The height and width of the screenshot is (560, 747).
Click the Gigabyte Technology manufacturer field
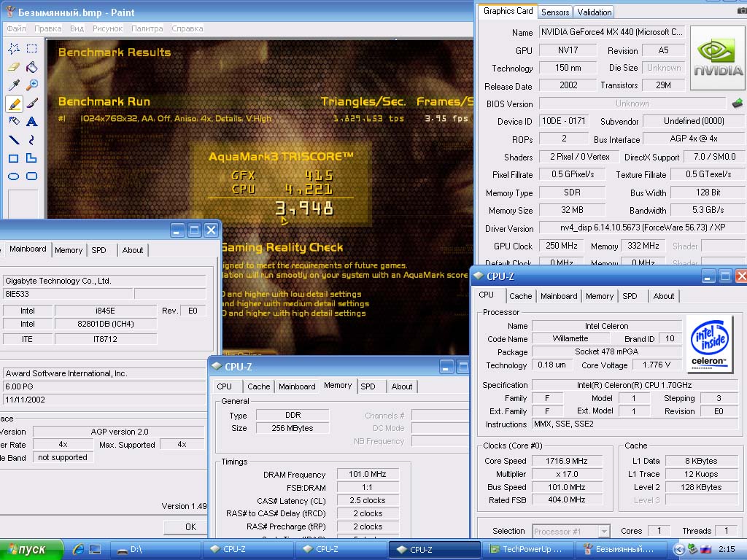pos(104,281)
